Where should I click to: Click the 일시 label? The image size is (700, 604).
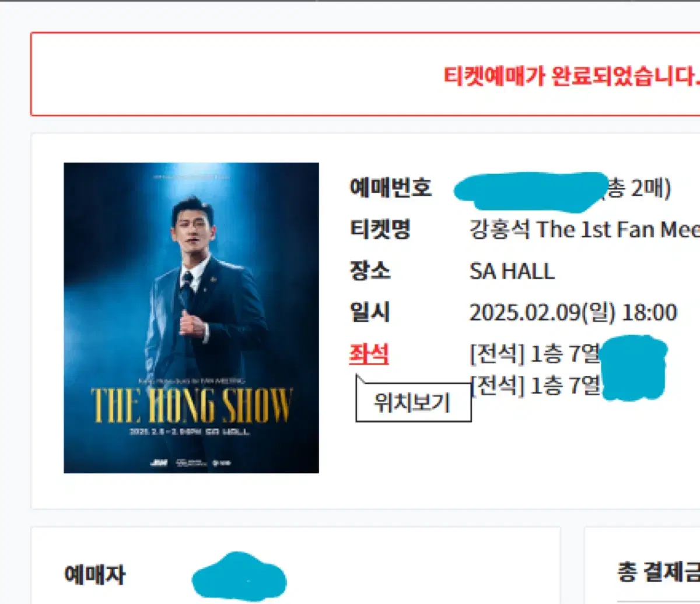tap(369, 313)
